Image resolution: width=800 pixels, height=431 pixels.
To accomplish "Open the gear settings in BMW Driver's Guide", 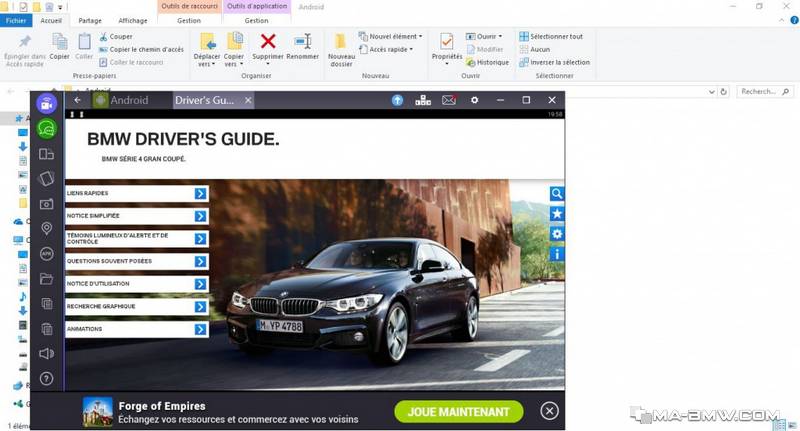I will (x=557, y=234).
